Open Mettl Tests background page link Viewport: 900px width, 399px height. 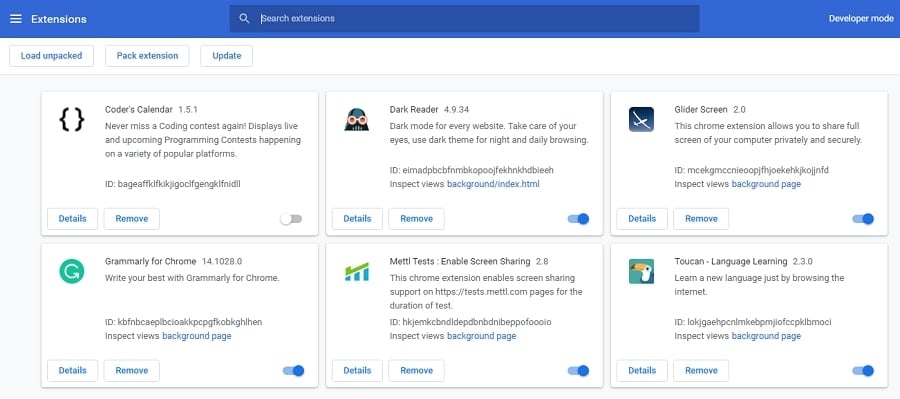click(482, 336)
